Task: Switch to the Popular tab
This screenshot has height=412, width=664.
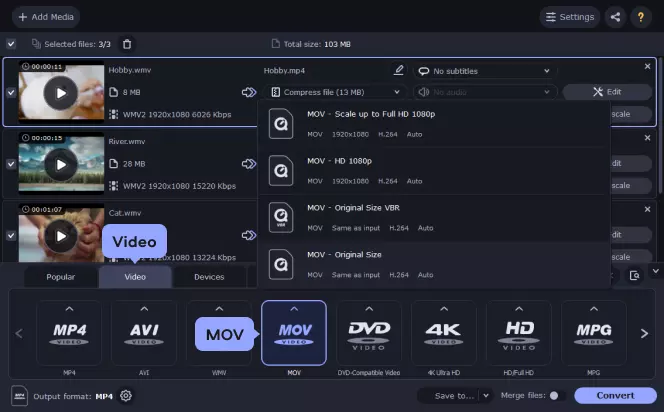Action: [61, 277]
